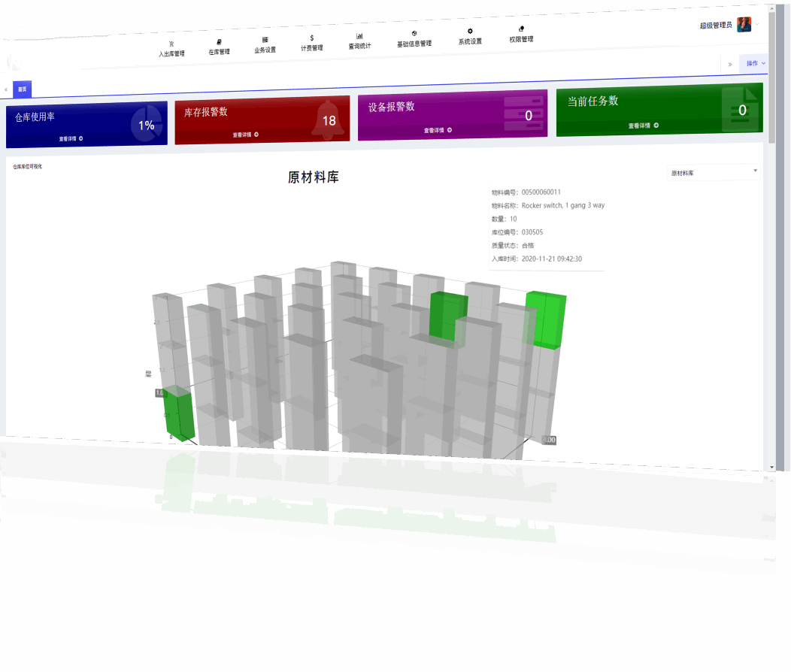Click the 业务设置 grid icon
Image resolution: width=791 pixels, height=672 pixels.
(265, 40)
